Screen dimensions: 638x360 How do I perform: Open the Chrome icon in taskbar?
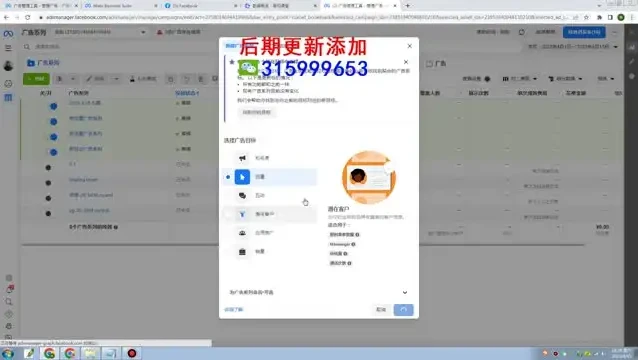tap(50, 353)
